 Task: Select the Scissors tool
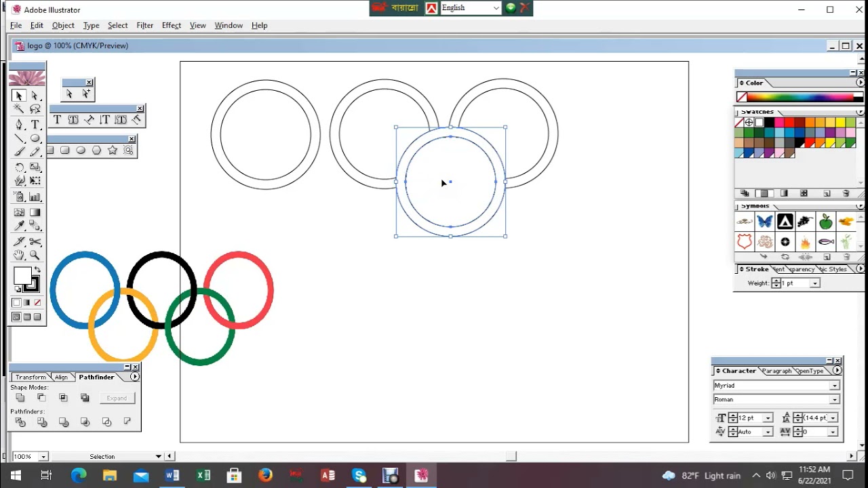click(35, 241)
